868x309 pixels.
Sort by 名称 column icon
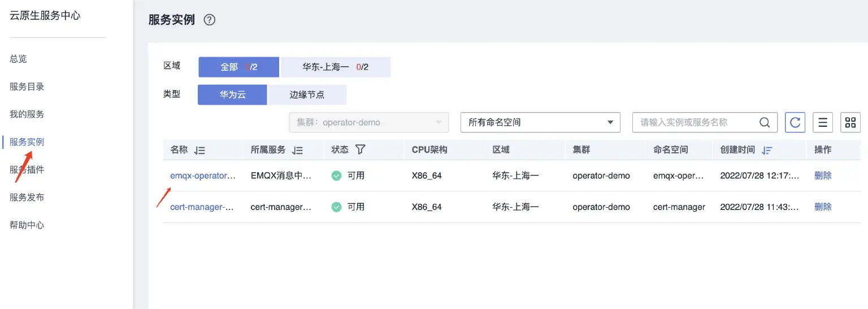[x=199, y=151]
